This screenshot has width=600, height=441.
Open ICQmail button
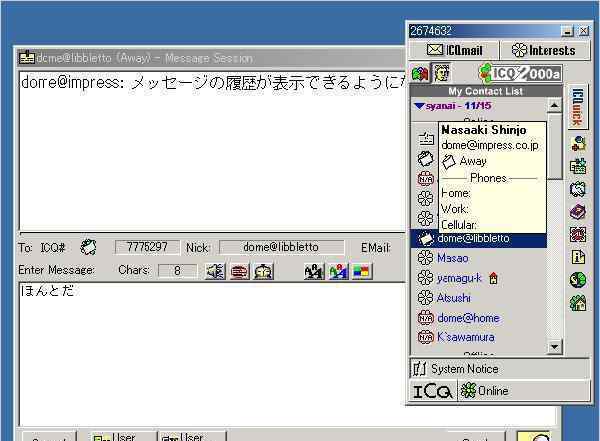coord(454,50)
